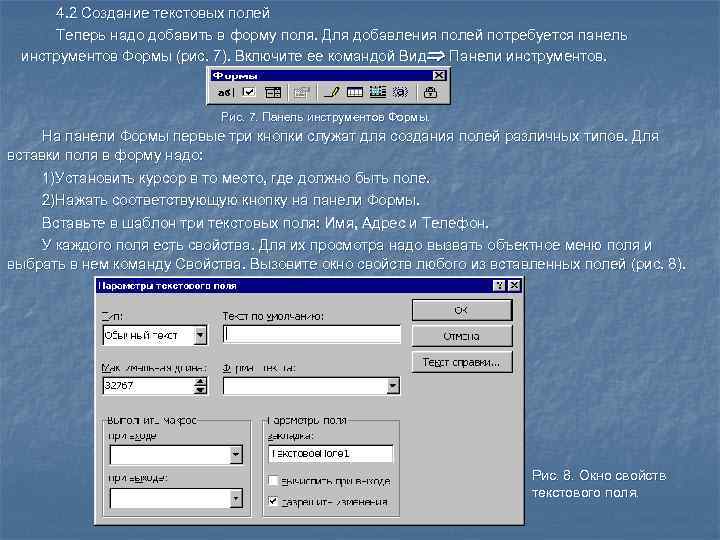The image size is (720, 540).
Task: Open the macro 'при входе' dropdown
Action: click(236, 455)
